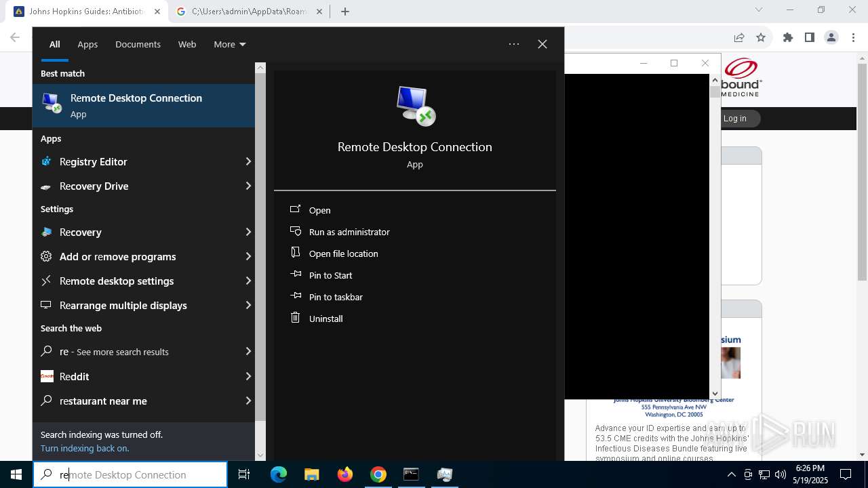Choose Pin to Start
868x488 pixels.
[331, 275]
